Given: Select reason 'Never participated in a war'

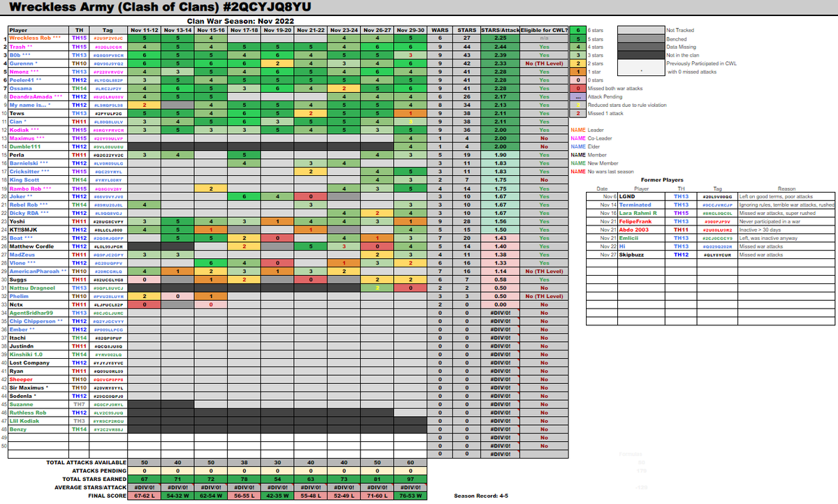Looking at the screenshot, I should 770,221.
